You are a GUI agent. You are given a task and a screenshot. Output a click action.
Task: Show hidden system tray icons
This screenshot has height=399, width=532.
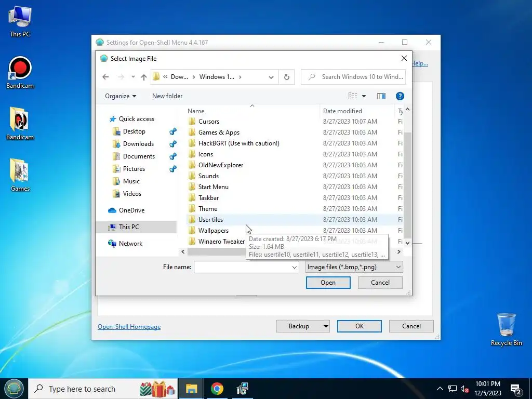tap(440, 389)
